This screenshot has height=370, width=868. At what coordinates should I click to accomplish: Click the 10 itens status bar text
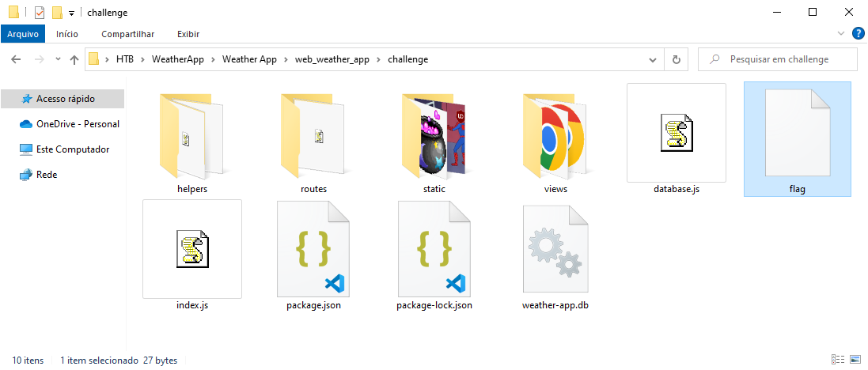pos(28,361)
